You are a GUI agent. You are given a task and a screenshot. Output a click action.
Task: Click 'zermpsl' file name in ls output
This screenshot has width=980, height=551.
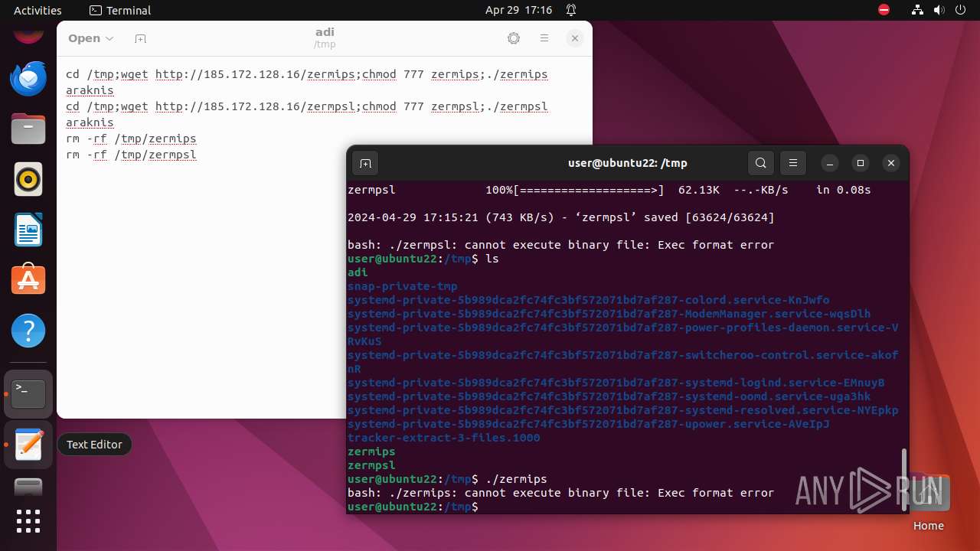371,465
